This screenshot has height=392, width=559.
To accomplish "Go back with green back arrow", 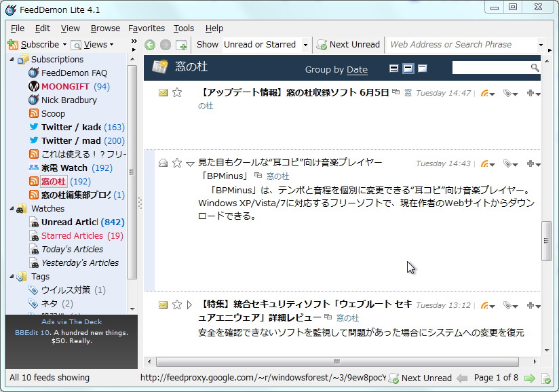I will (150, 45).
